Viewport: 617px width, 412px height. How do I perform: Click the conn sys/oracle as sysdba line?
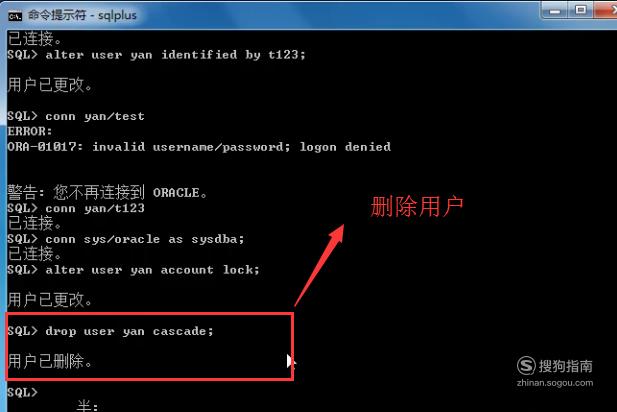coord(126,239)
